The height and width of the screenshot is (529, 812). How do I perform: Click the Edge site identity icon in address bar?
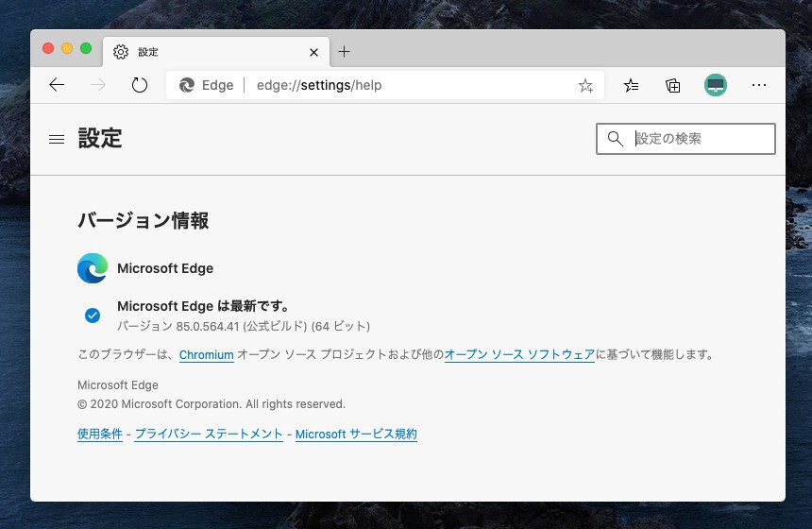pyautogui.click(x=186, y=85)
